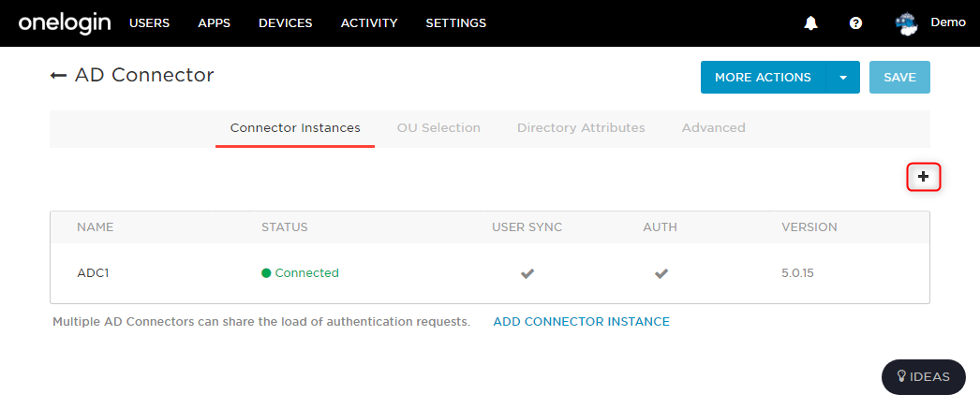Click the ADD CONNECTOR INSTANCE link
The image size is (980, 409).
tap(581, 322)
